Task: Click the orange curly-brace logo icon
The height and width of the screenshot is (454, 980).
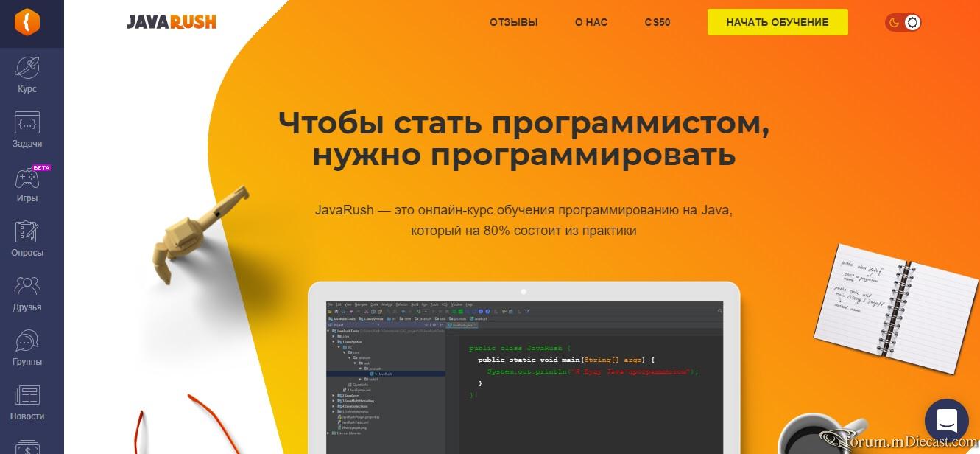Action: (27, 22)
